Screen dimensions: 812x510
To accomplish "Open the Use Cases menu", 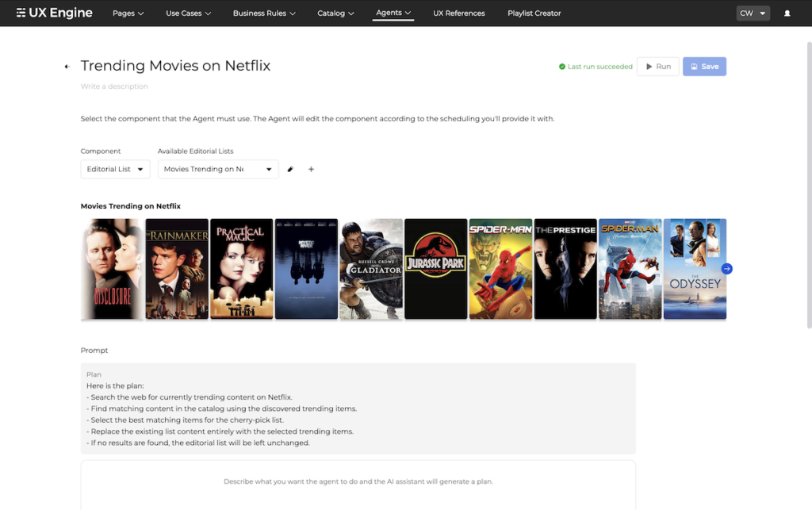I will click(189, 13).
